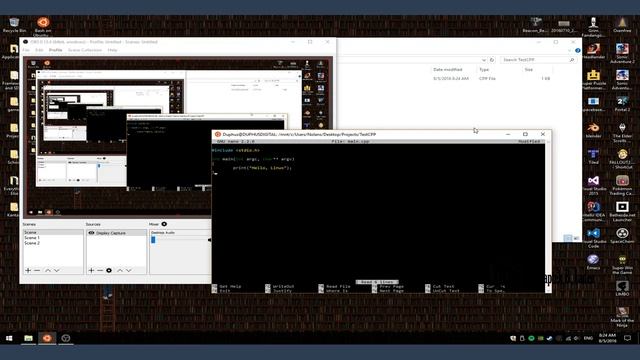640x360 pixels.
Task: Open the Tiled desktop shortcut
Action: point(593,156)
